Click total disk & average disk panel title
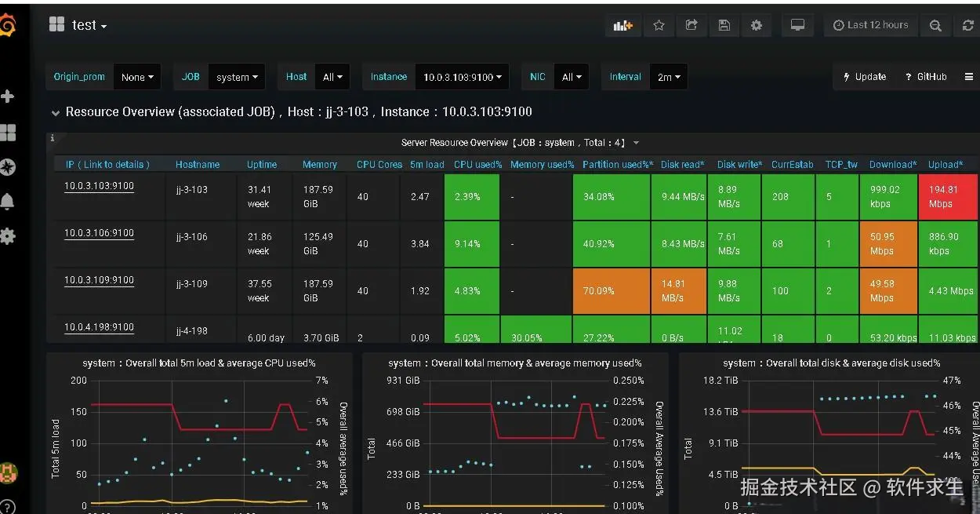The width and height of the screenshot is (980, 514). (832, 363)
